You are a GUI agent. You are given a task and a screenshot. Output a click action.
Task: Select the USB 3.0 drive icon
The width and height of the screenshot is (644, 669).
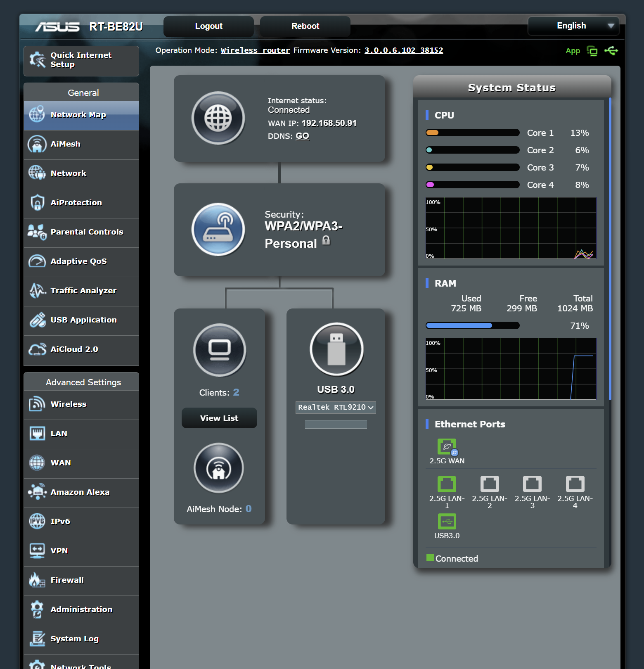click(336, 349)
